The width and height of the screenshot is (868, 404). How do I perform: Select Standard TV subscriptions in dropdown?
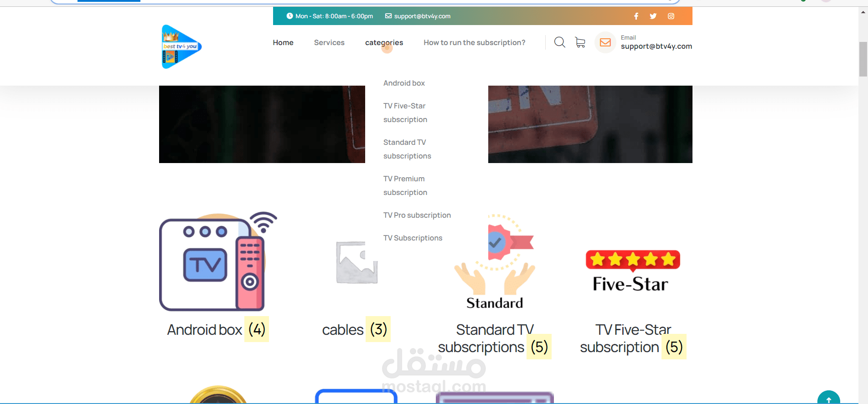[407, 149]
